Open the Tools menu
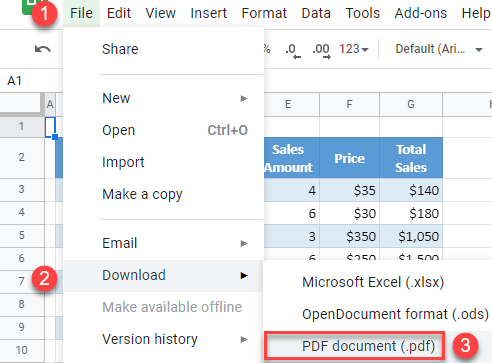Viewport: 492px width, 363px height. point(363,13)
